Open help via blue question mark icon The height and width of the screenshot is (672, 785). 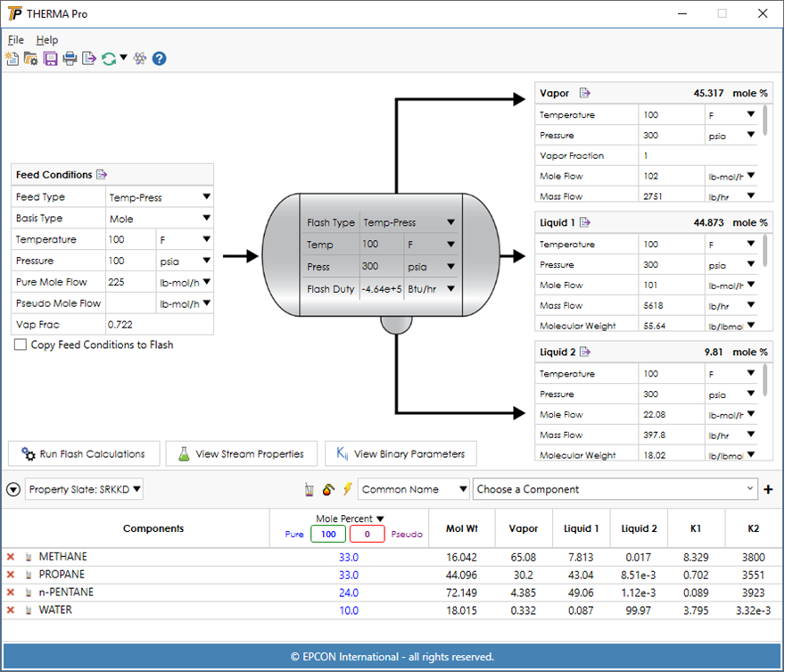click(159, 59)
